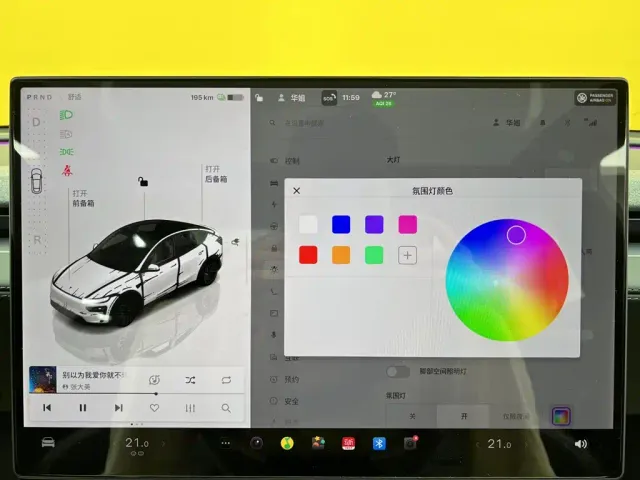Image resolution: width=640 pixels, height=480 pixels.
Task: Toggle repeat playback icon
Action: pos(226,380)
